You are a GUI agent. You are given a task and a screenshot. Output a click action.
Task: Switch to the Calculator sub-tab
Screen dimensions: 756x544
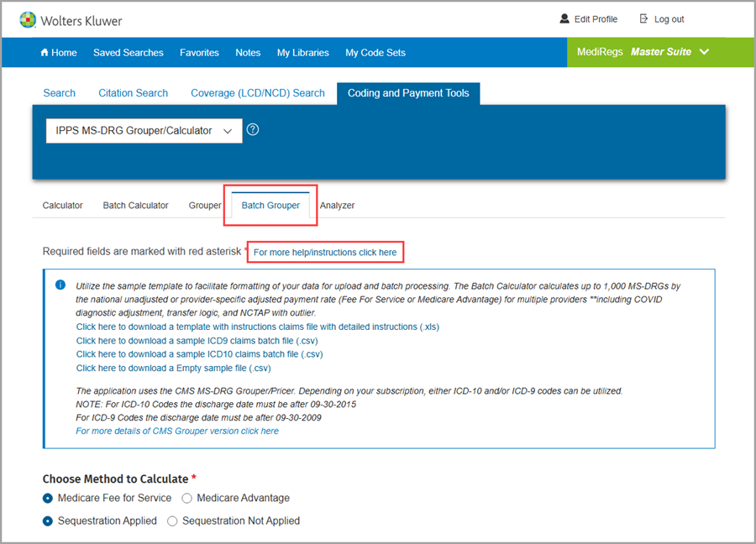coord(63,206)
